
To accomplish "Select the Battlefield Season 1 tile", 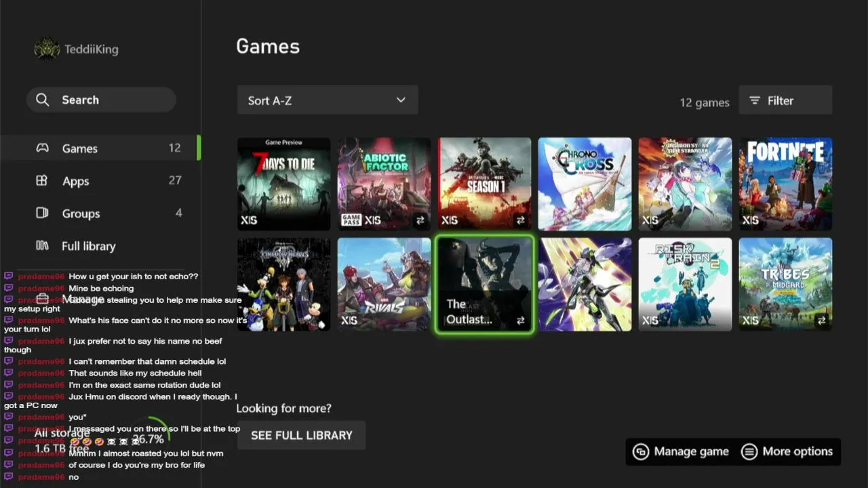I will click(x=484, y=184).
